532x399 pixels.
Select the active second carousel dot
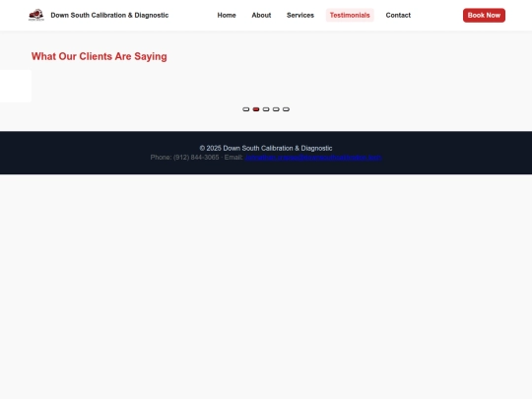(x=256, y=109)
